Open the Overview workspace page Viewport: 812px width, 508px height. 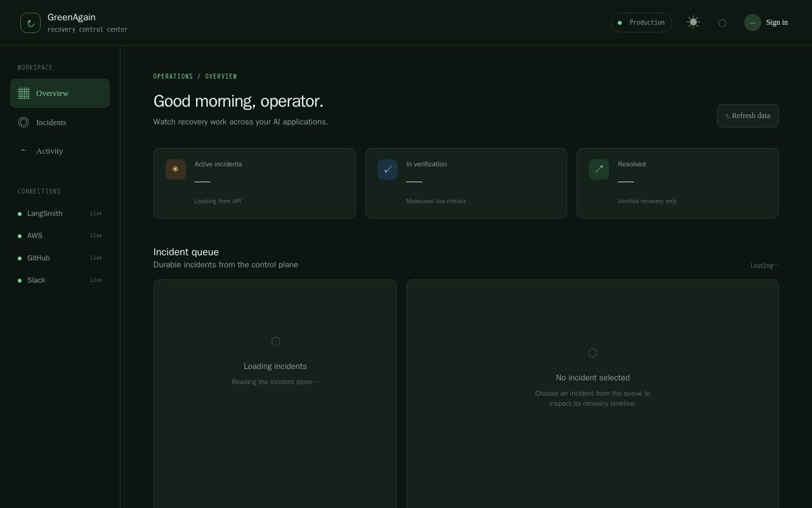(x=60, y=93)
